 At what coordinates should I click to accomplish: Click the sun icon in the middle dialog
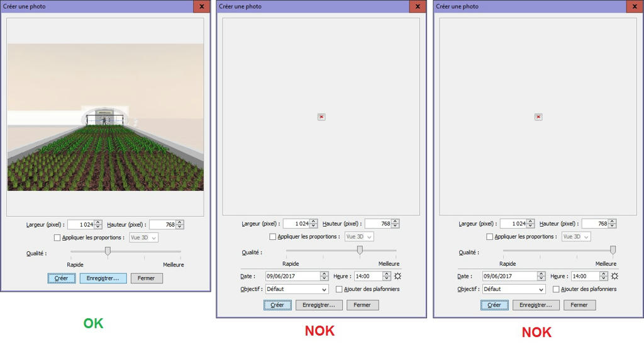click(397, 276)
